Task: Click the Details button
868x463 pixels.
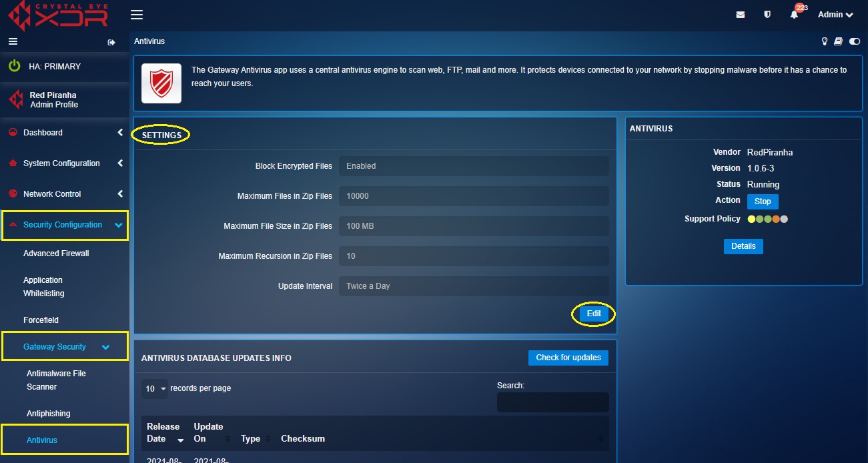Action: (x=743, y=246)
